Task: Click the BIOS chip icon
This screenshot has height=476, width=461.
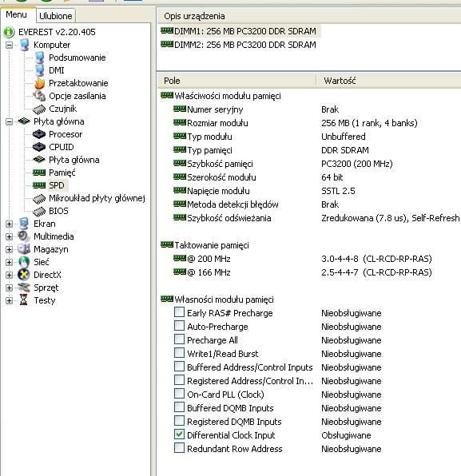Action: coord(39,211)
